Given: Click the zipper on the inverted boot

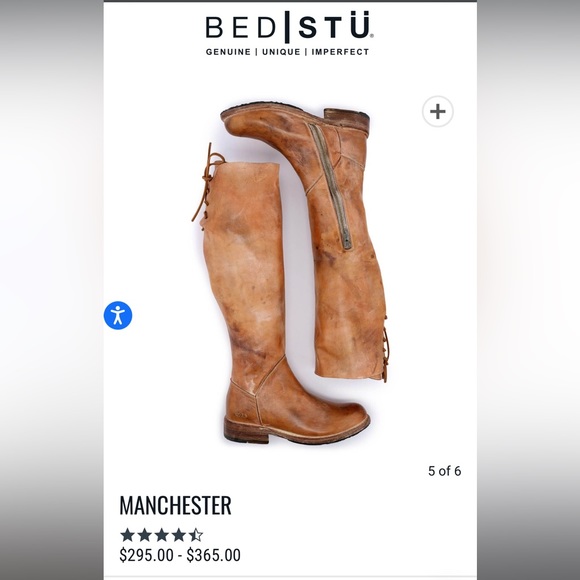Looking at the screenshot, I should coord(330,186).
